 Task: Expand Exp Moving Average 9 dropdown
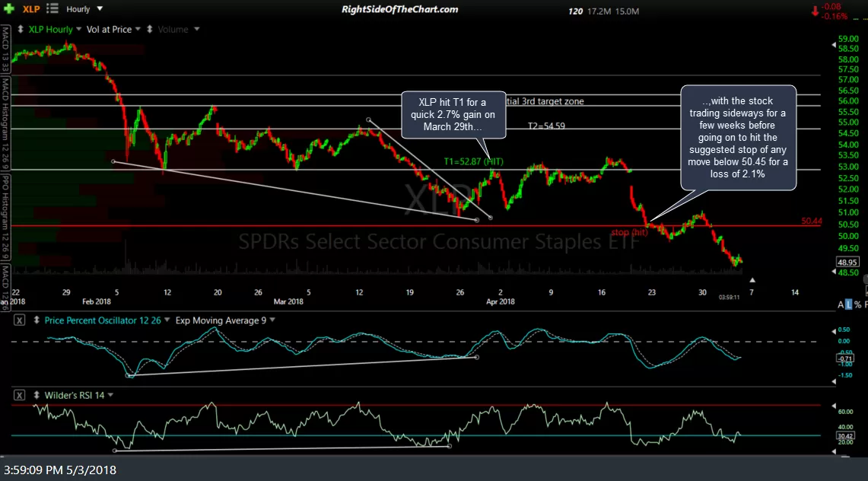272,320
